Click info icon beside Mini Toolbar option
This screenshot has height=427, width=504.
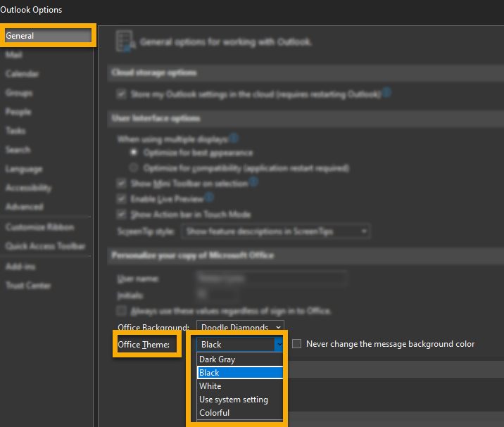click(253, 182)
